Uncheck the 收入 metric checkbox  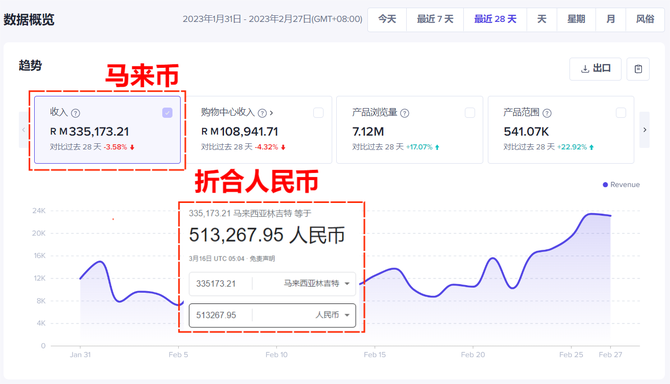(x=167, y=113)
